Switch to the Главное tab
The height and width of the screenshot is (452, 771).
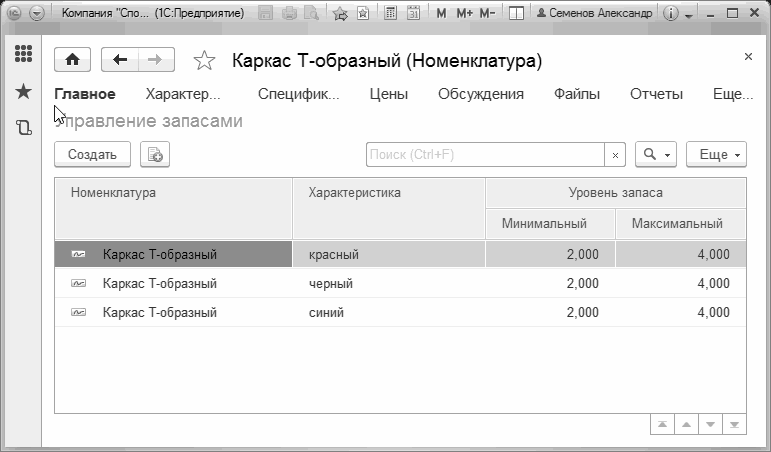pyautogui.click(x=85, y=94)
